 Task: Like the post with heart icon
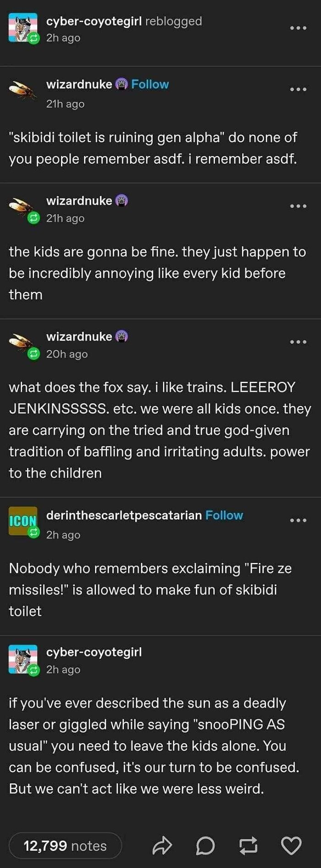291,846
